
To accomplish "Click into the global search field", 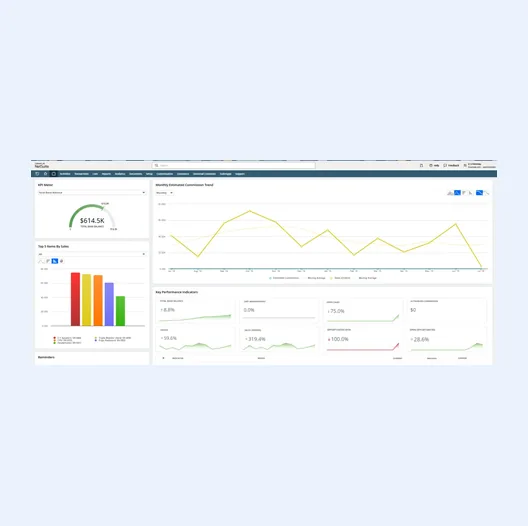I will (234, 165).
